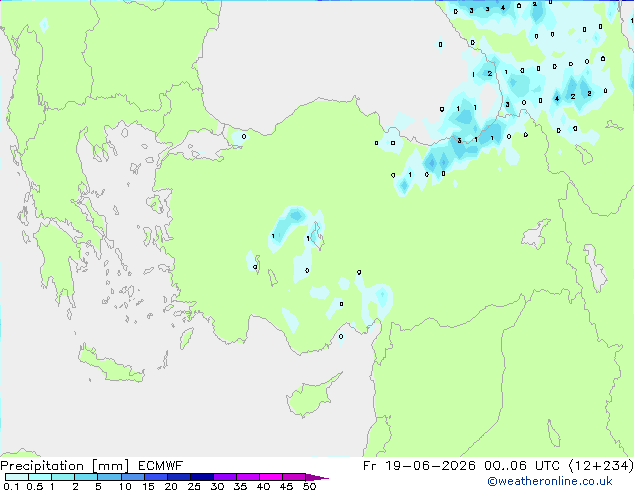Select the 'Precipitation [mm]' title text
Image resolution: width=634 pixels, height=490 pixels.
pos(65,466)
